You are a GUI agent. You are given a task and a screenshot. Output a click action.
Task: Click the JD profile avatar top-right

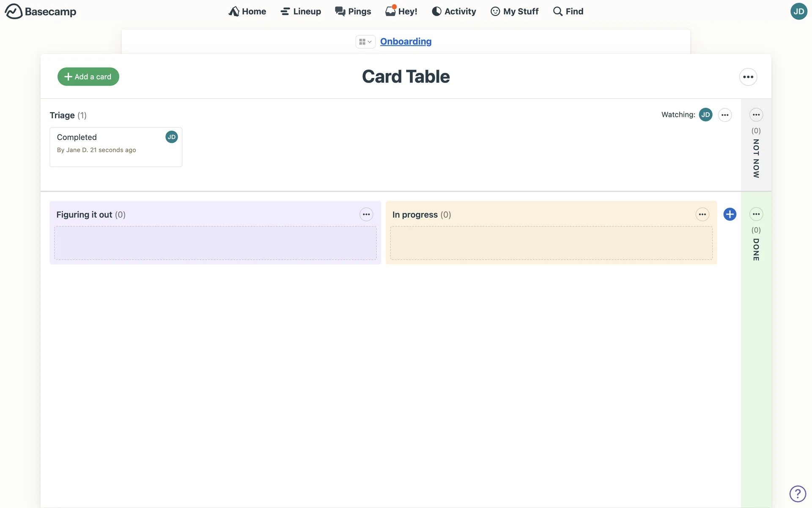pyautogui.click(x=798, y=11)
